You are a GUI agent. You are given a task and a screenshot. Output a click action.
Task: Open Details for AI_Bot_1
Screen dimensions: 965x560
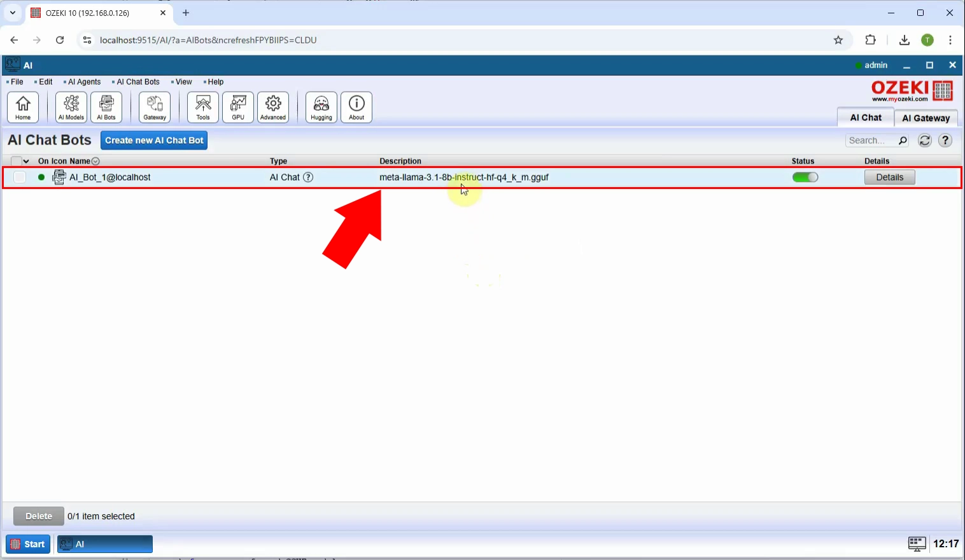click(x=889, y=178)
